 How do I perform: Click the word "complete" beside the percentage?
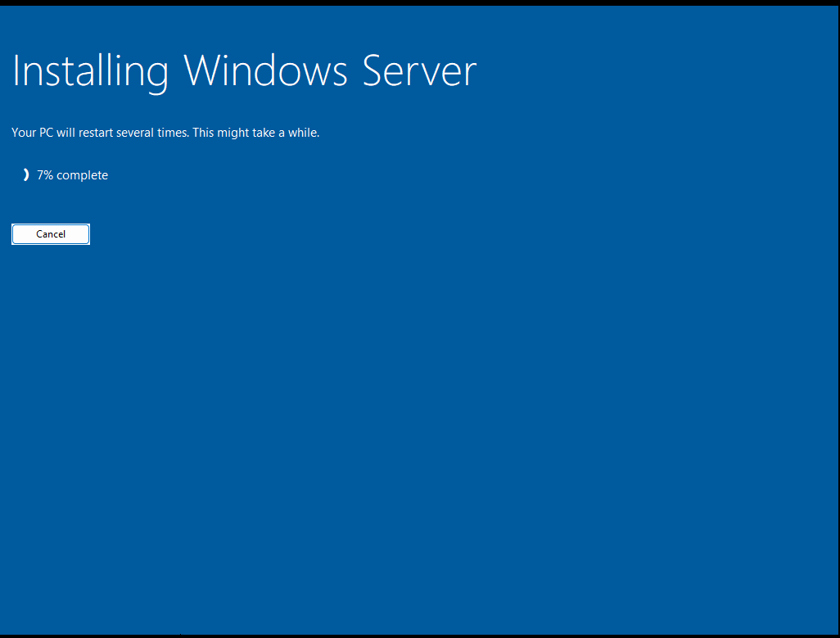coord(83,176)
